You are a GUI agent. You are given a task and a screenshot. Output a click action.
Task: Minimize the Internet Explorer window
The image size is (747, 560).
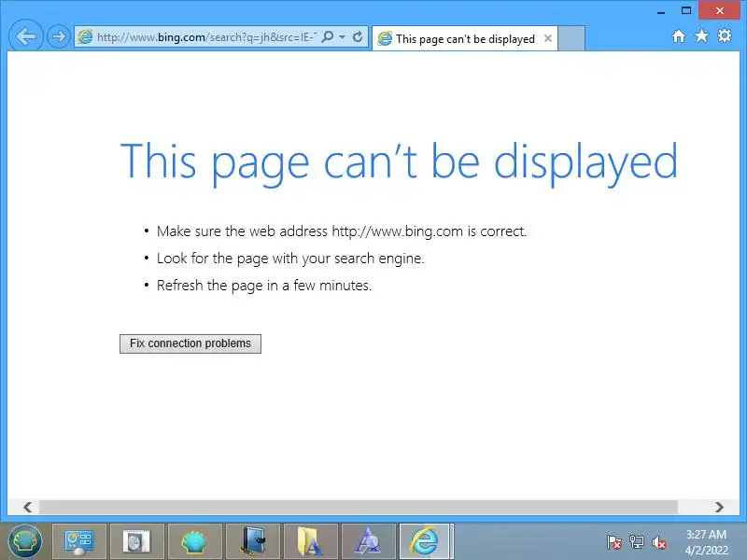pyautogui.click(x=661, y=11)
